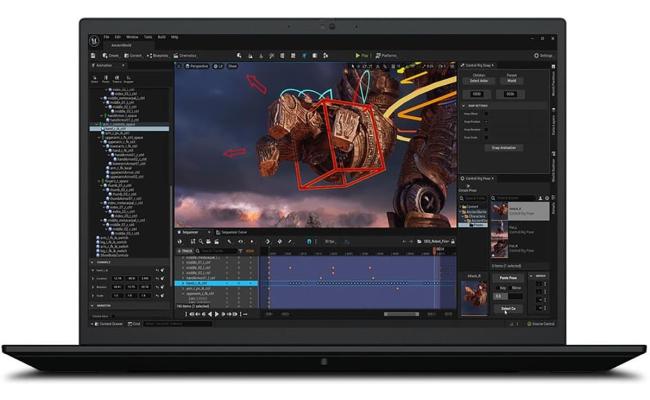Open the viewport options hamburger menu
Image resolution: width=650 pixels, height=400 pixels.
179,66
